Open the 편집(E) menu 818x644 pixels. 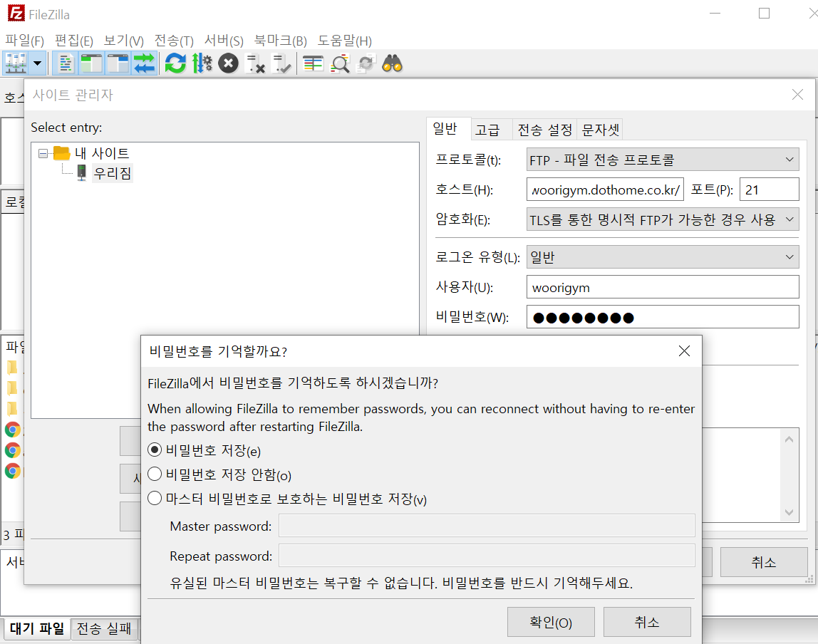click(x=73, y=41)
